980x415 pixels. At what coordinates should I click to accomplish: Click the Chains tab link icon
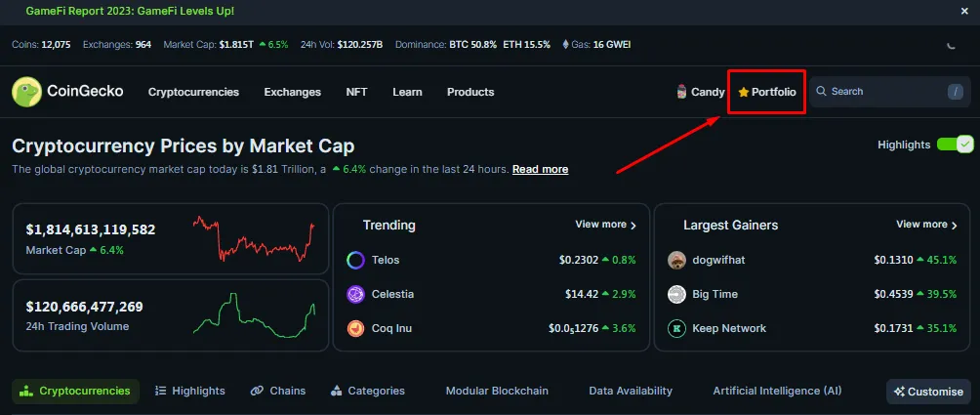coord(257,391)
